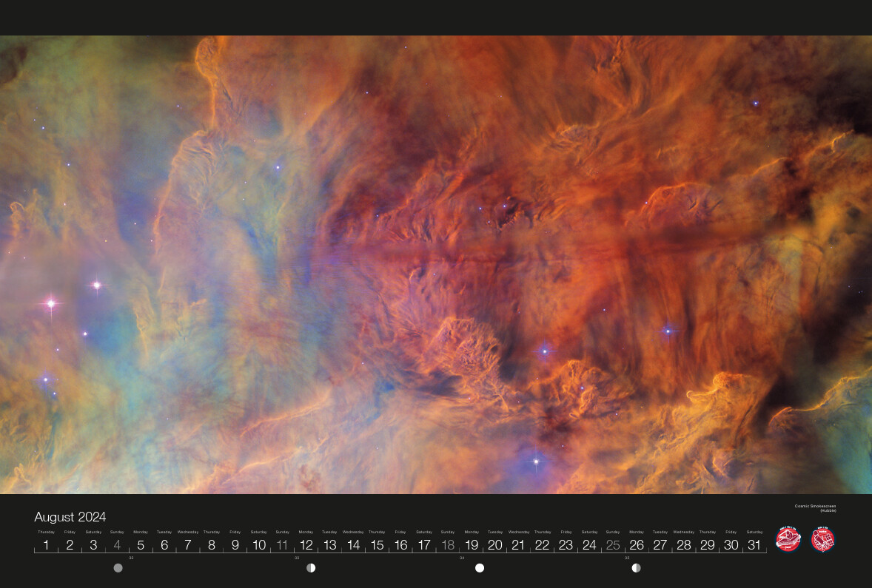Choose Wednesday, August 7
Viewport: 872px width, 588px height.
point(188,545)
